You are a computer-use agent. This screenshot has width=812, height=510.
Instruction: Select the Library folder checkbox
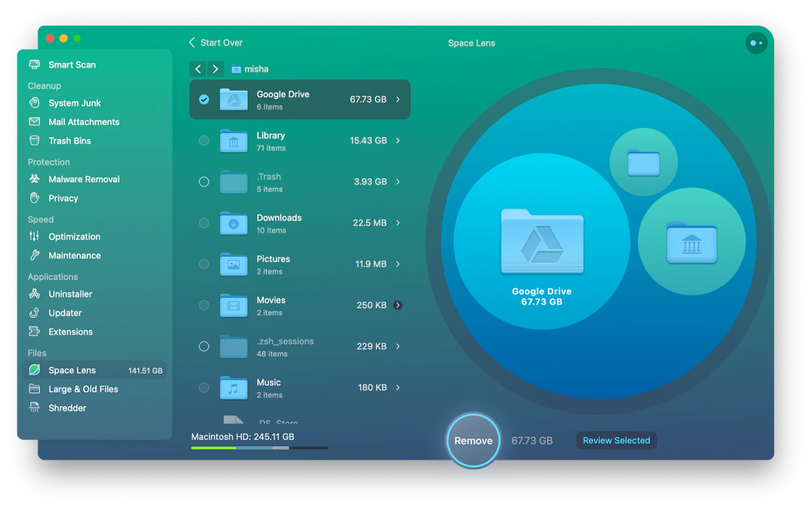[204, 141]
